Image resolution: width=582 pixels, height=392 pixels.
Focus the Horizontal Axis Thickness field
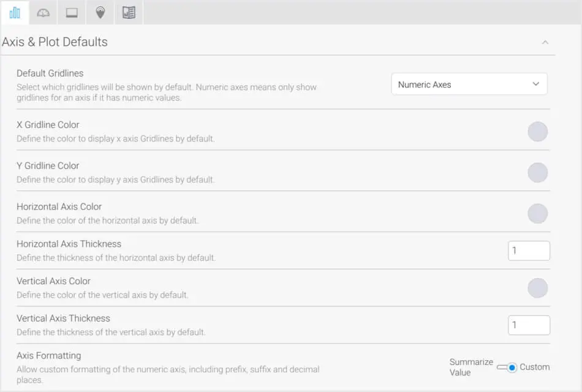pyautogui.click(x=529, y=251)
